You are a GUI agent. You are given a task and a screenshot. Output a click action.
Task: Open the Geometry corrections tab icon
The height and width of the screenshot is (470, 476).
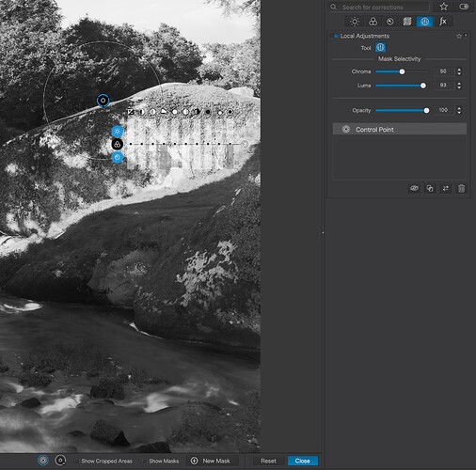pyautogui.click(x=407, y=22)
